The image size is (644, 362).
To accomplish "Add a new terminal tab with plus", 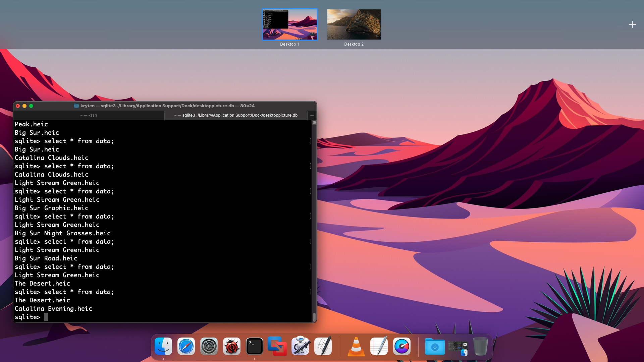I will [312, 115].
